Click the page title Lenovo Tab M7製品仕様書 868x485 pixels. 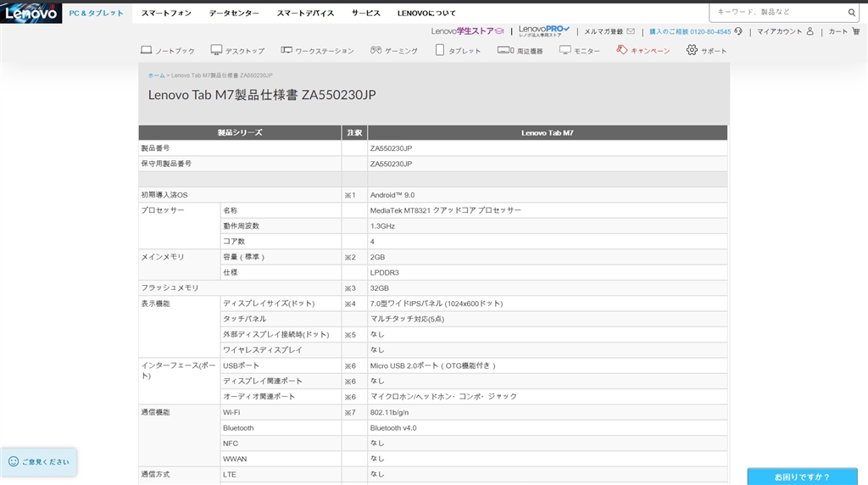(x=262, y=95)
